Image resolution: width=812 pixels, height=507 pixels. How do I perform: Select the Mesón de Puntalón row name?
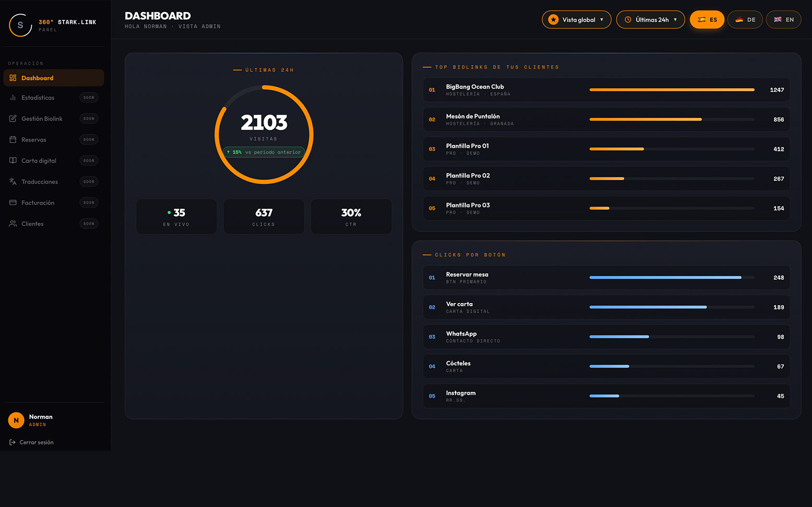473,116
